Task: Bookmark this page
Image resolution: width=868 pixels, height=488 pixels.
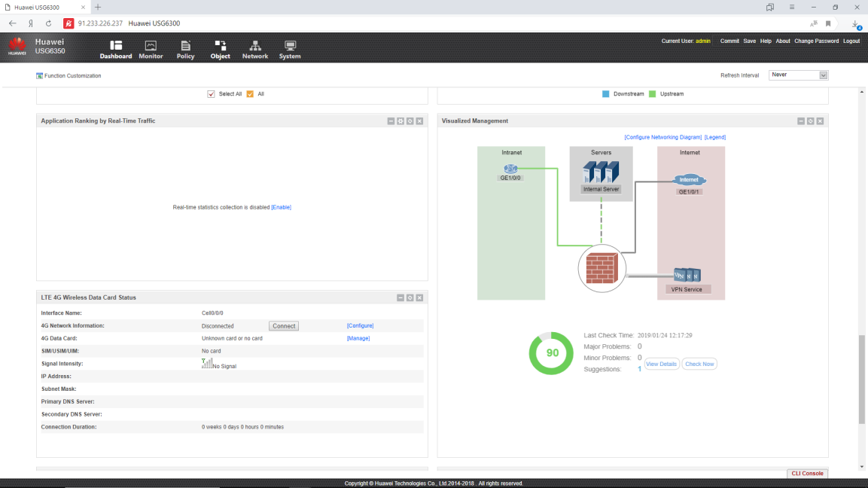Action: [828, 23]
